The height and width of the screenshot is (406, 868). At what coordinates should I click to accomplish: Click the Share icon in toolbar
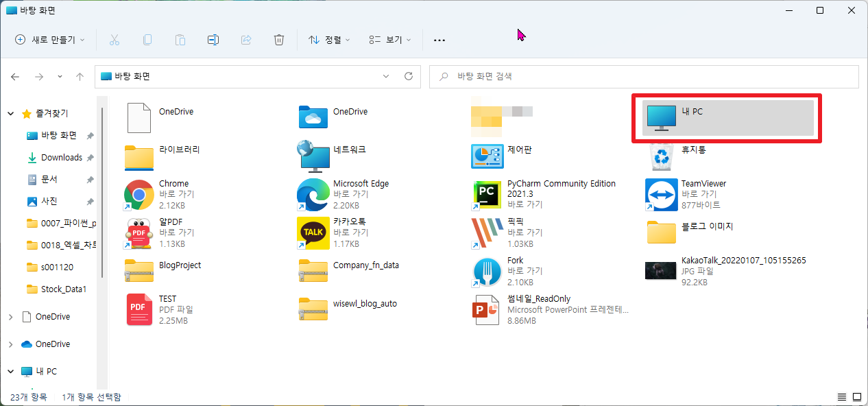coord(246,40)
